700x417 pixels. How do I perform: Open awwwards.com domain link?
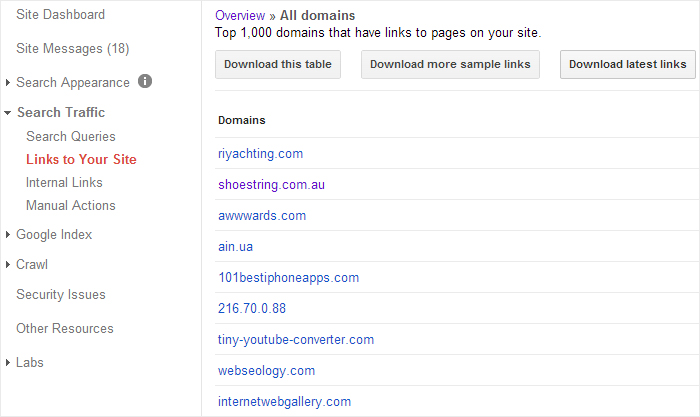coord(262,216)
